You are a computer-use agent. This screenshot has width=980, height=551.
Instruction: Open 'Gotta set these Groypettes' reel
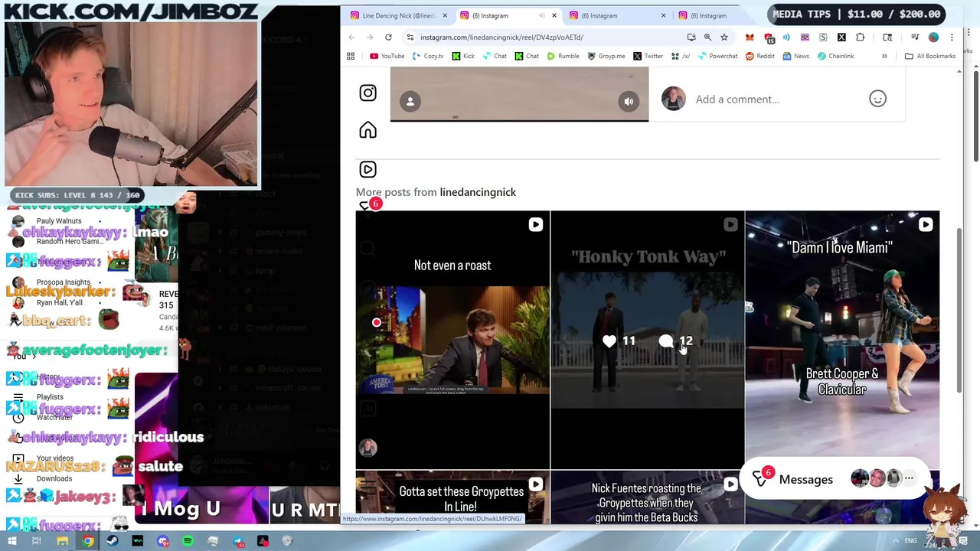click(x=452, y=498)
